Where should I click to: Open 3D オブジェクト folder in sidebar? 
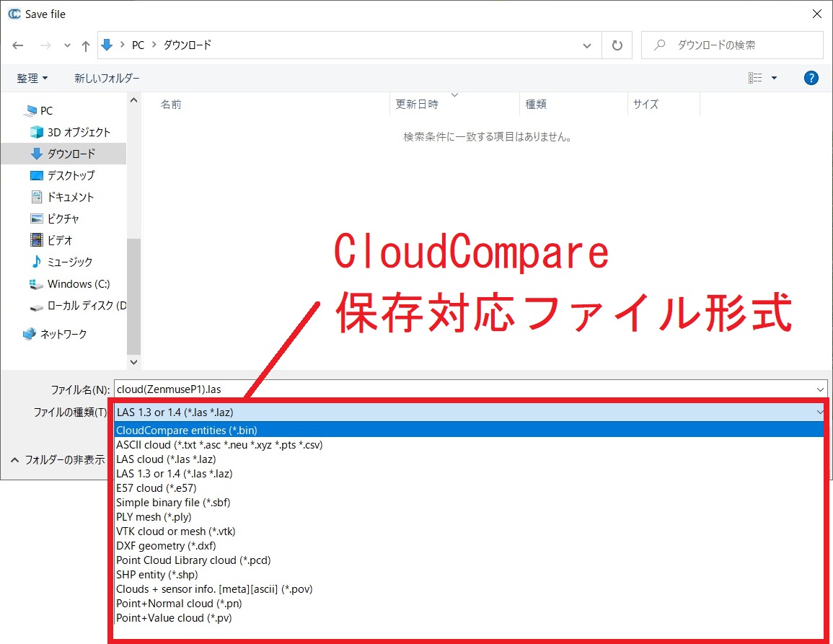pos(70,132)
